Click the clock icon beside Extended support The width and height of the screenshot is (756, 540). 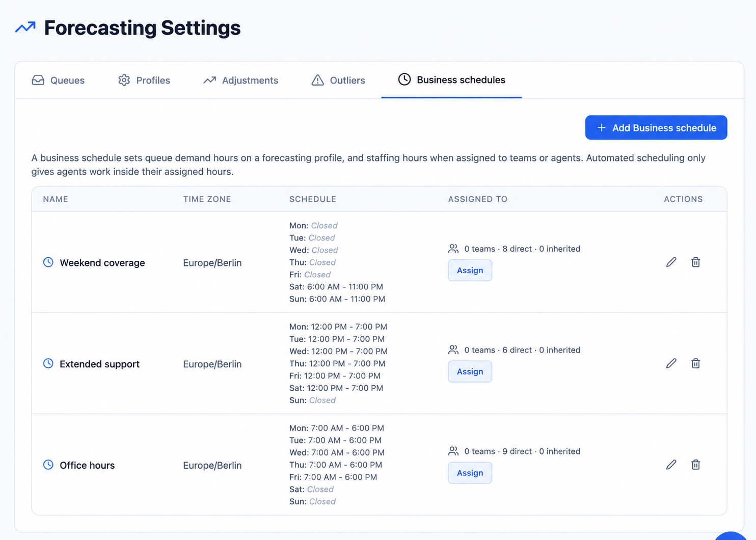pos(48,364)
